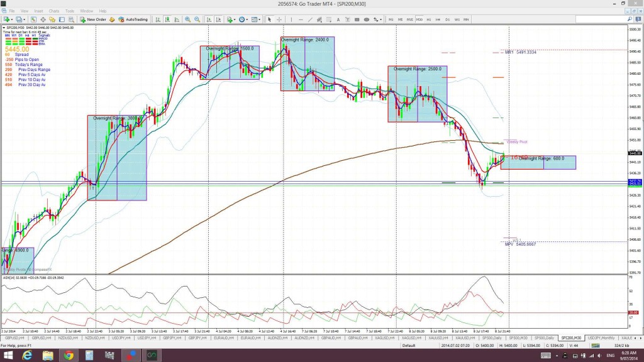Image resolution: width=644 pixels, height=362 pixels.
Task: Expand the new chart dropdown arrow
Action: click(x=11, y=19)
